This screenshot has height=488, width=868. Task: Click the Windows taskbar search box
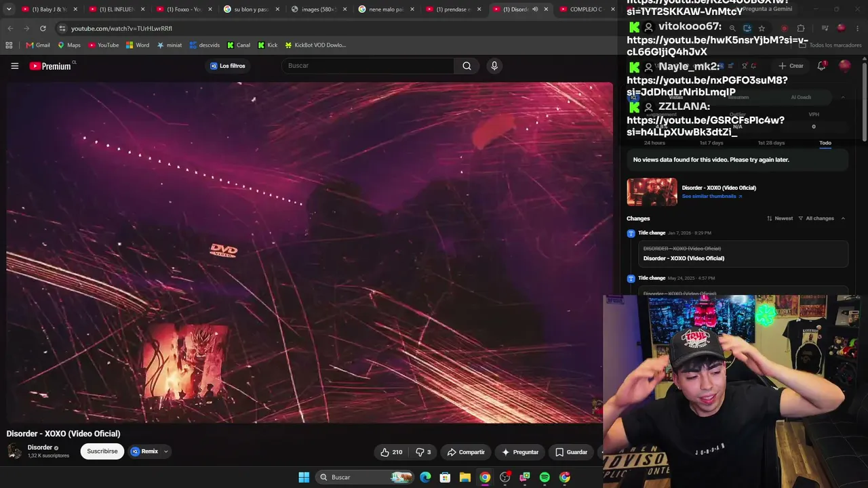365,477
